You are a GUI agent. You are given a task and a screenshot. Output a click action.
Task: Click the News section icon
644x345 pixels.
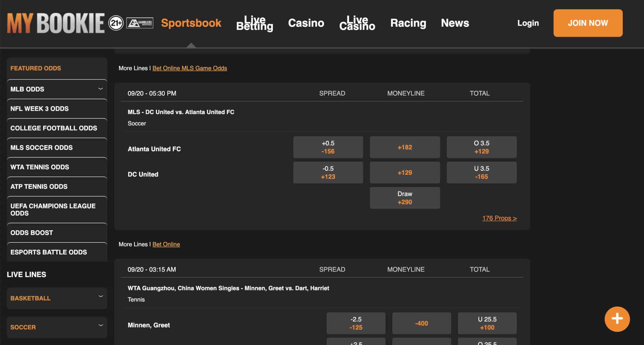tap(455, 23)
